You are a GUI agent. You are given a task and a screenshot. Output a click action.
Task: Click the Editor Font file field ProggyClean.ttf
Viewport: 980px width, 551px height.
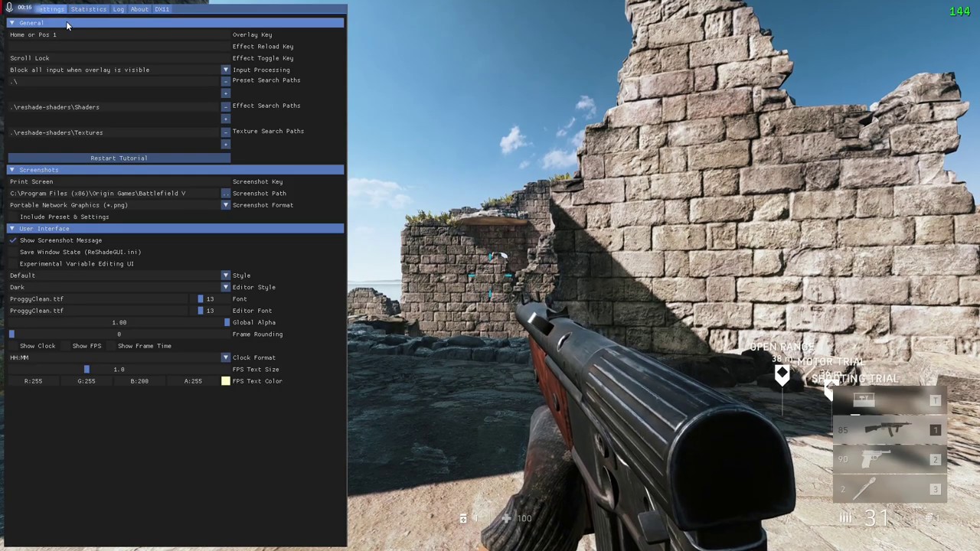coord(98,311)
